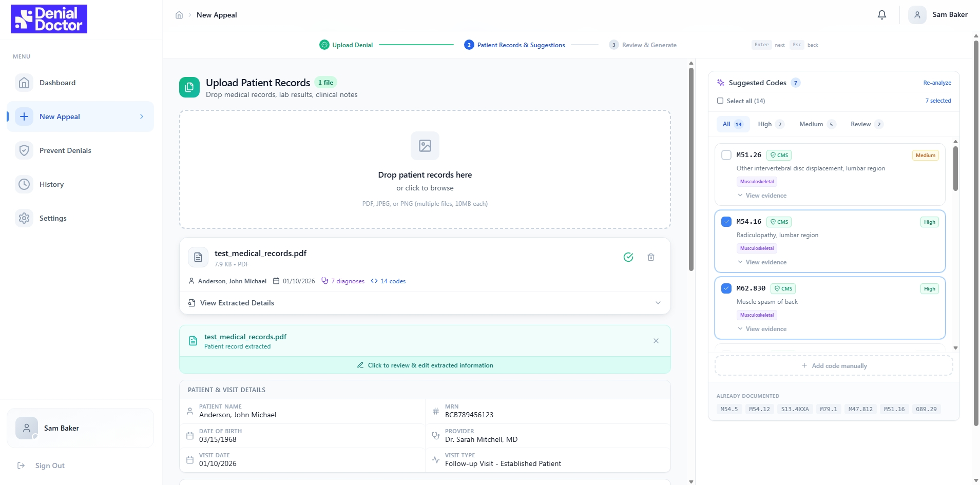Click the Denial Doctor logo

49,19
